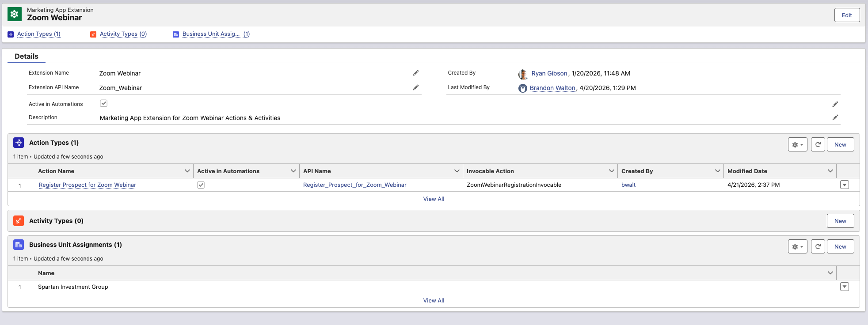This screenshot has width=868, height=325.
Task: Open Created By column menu
Action: pos(717,171)
